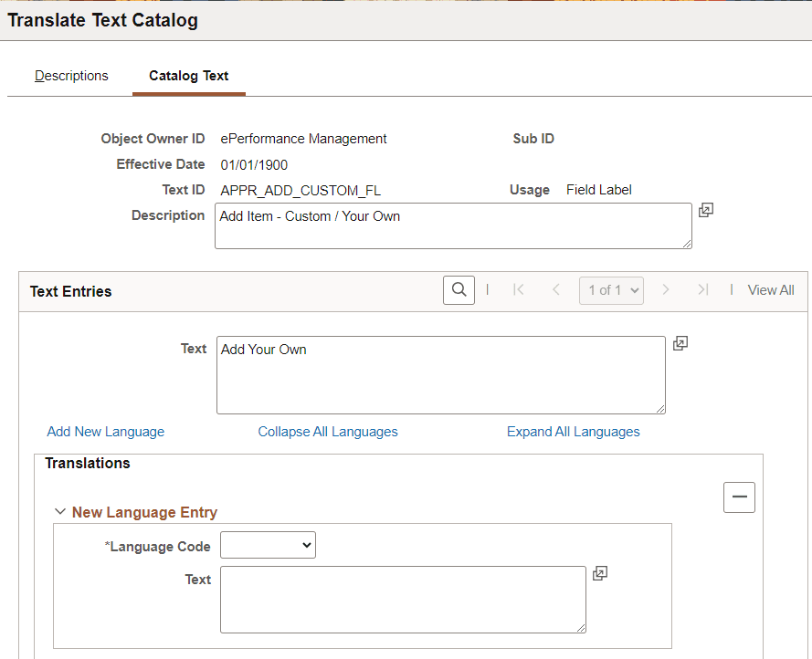
Task: Collapse all language entries
Action: click(328, 431)
